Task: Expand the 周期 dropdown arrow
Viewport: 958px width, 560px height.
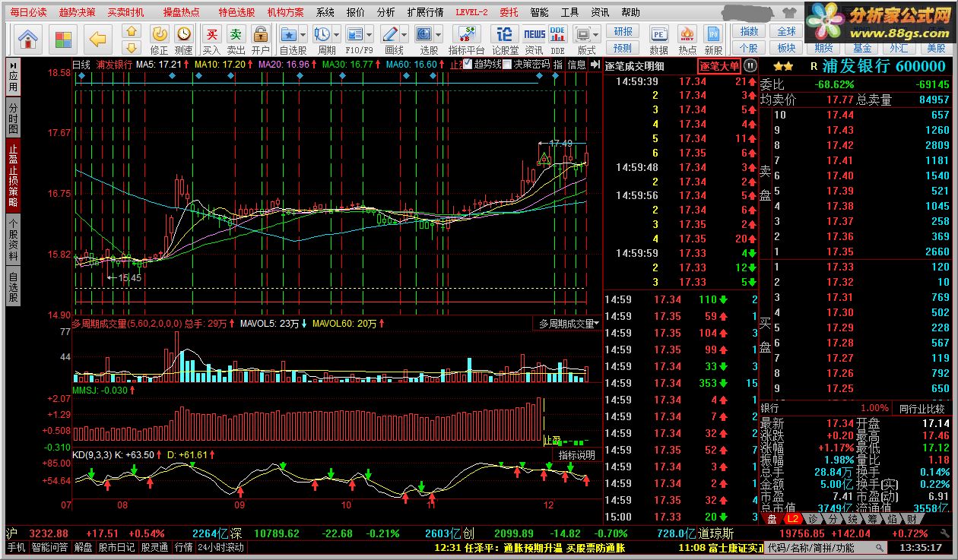Action: tap(337, 35)
